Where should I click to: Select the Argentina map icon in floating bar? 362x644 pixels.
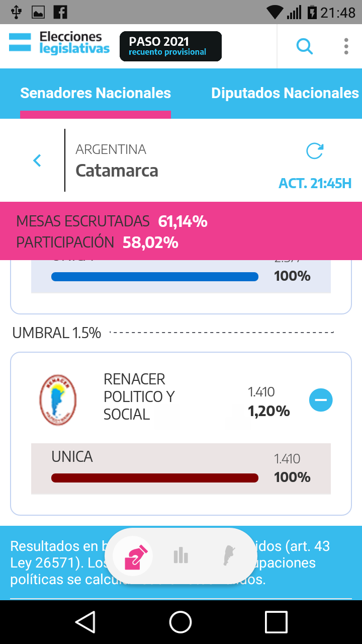[x=229, y=556]
